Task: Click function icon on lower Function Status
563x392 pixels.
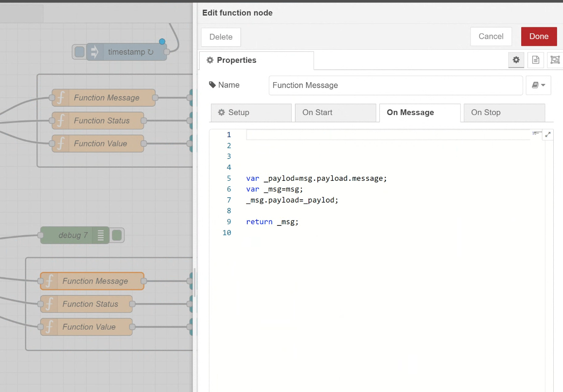Action: (x=49, y=304)
